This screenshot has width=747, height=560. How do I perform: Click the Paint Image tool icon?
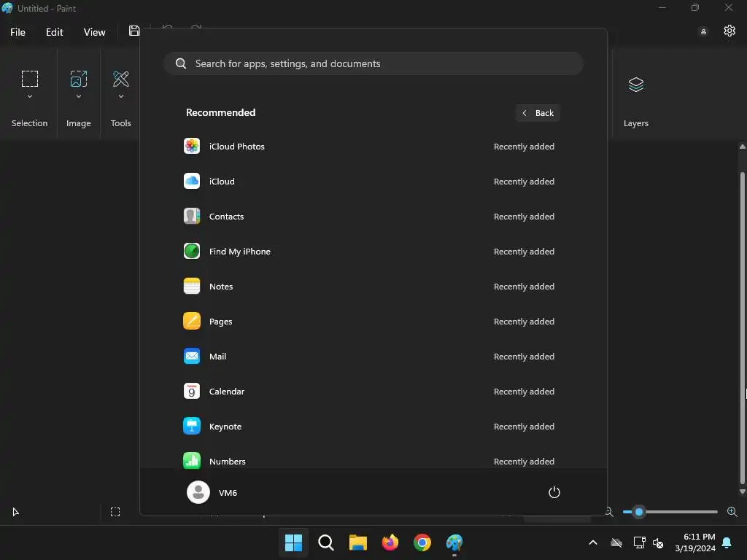click(x=79, y=79)
